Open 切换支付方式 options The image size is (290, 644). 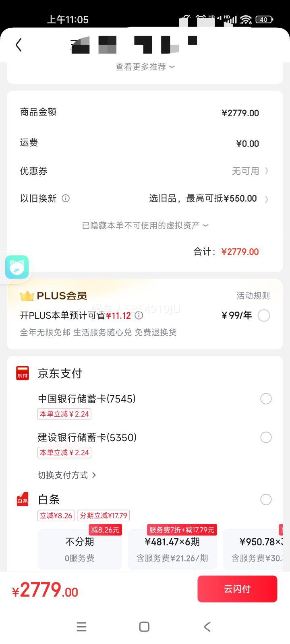67,475
